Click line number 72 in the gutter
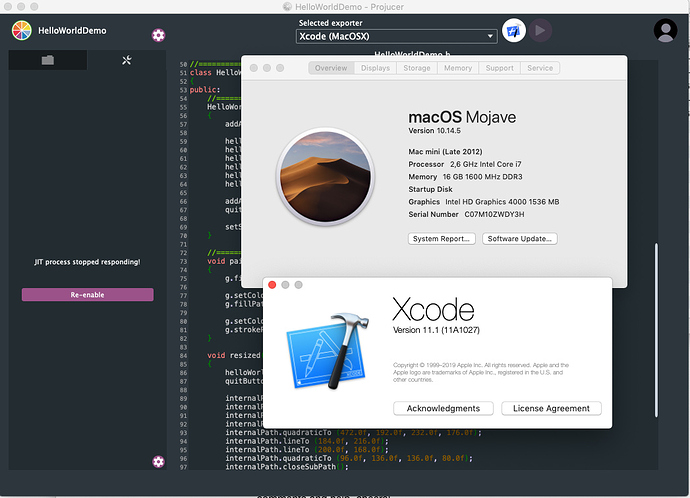Viewport: 690px width, 498px height. tap(183, 253)
